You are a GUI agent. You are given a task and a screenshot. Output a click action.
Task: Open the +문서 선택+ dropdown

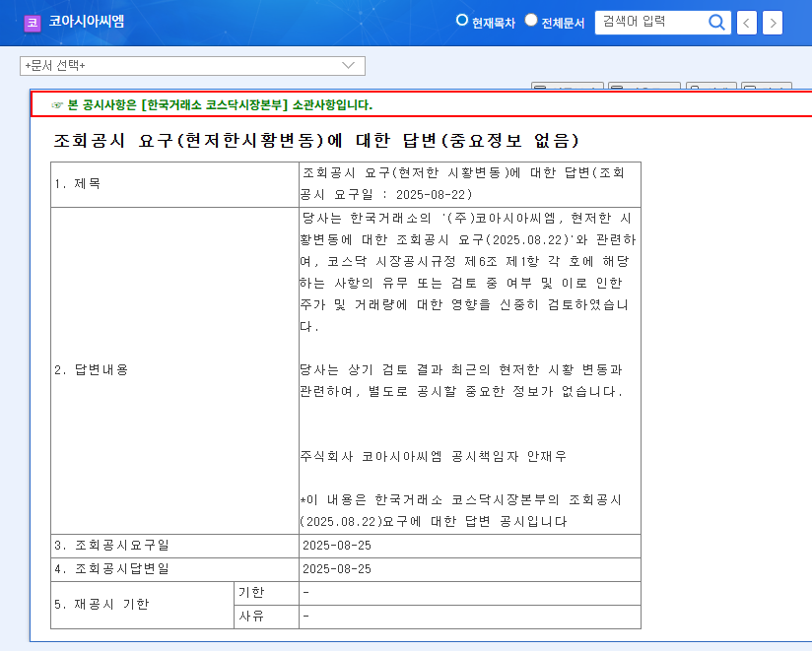pyautogui.click(x=192, y=66)
